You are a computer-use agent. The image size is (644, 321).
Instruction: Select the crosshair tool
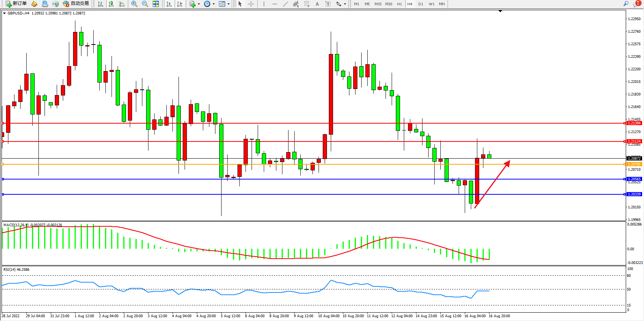click(251, 4)
